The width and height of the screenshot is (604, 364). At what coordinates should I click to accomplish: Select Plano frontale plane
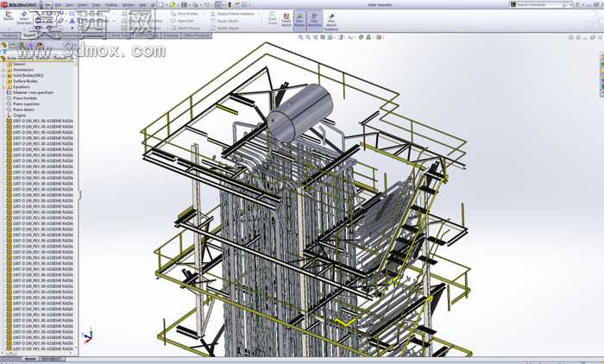click(x=25, y=98)
